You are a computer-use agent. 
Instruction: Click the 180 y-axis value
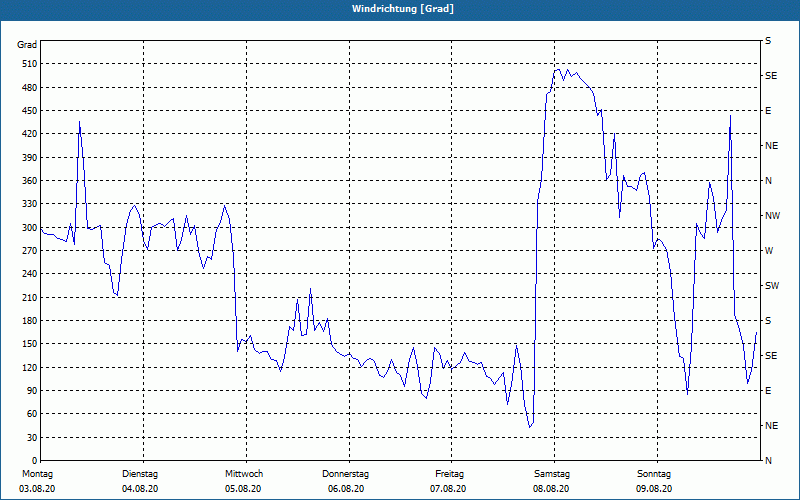30,321
